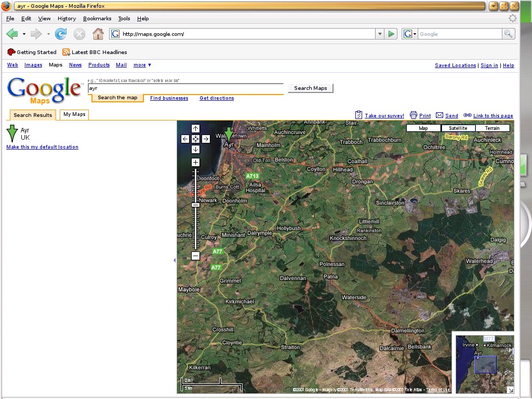This screenshot has width=532, height=399.
Task: Pan the map up with arrow
Action: pos(195,128)
